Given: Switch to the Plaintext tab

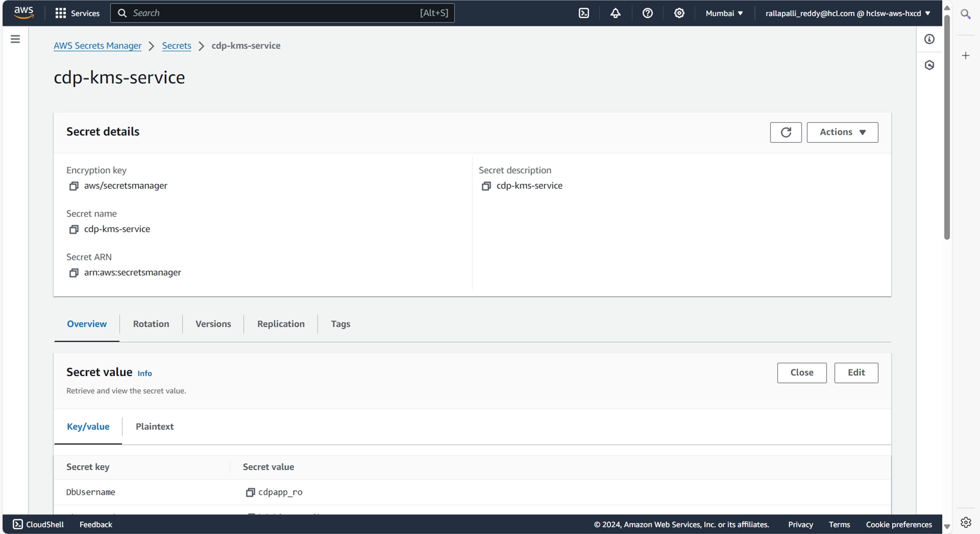Looking at the screenshot, I should click(155, 427).
